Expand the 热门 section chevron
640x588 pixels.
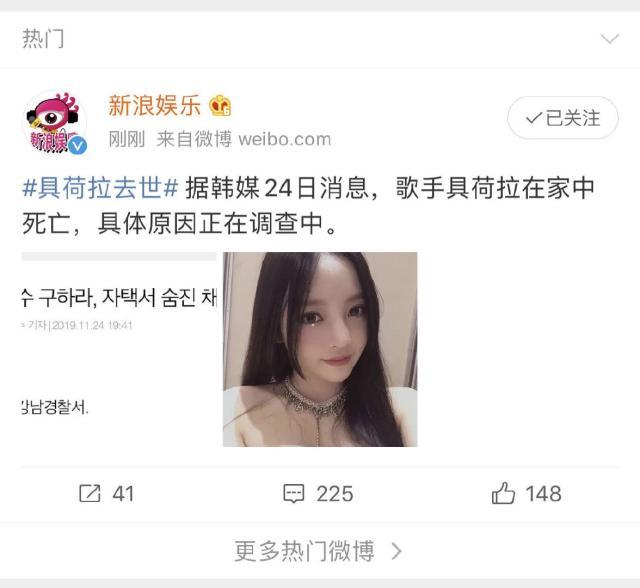coord(610,39)
